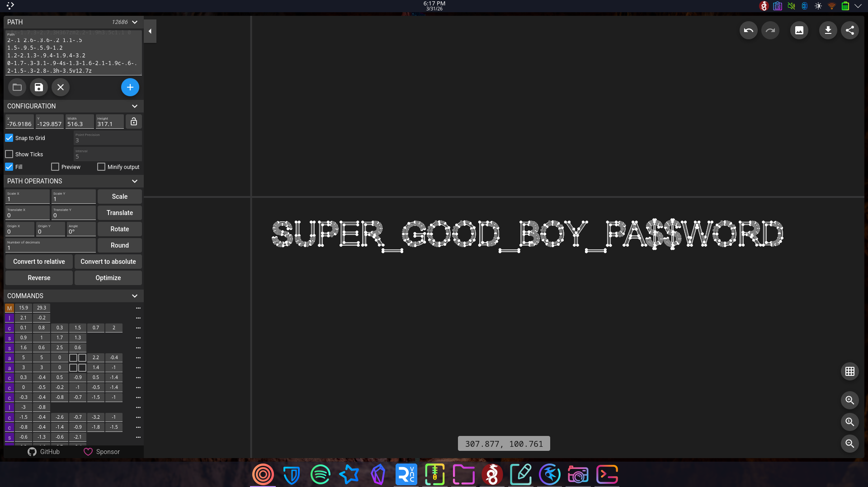Clear the path with X icon
The width and height of the screenshot is (868, 487).
tap(61, 87)
